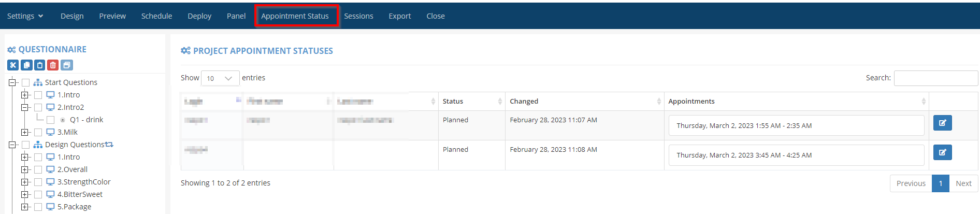Expand the 3.Milk tree node

(24, 132)
